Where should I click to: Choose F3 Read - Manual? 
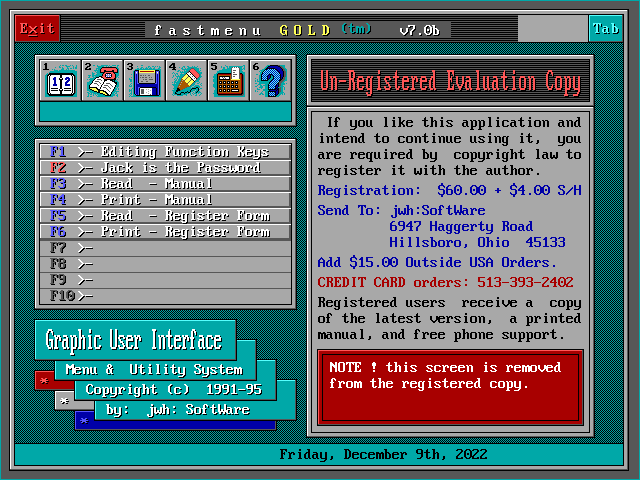click(165, 184)
